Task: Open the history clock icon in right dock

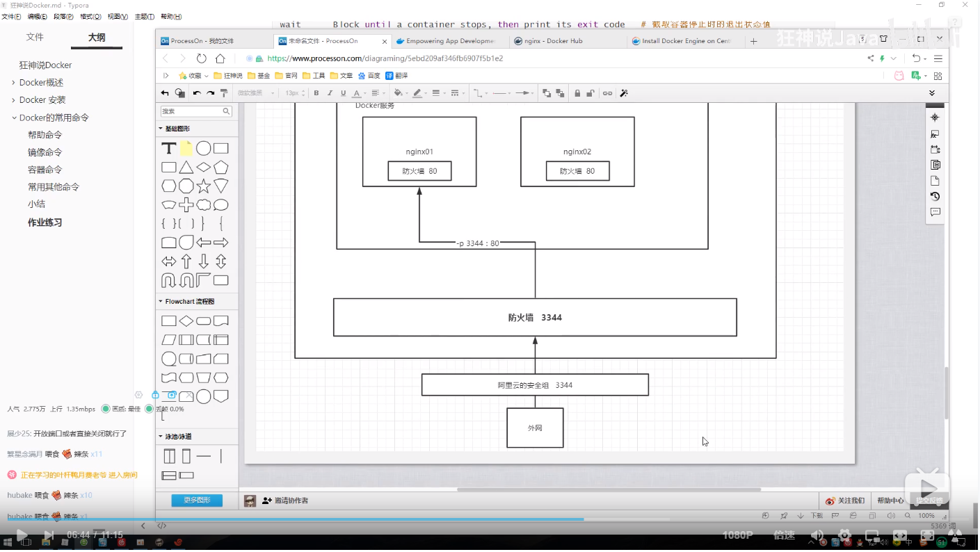Action: coord(935,197)
